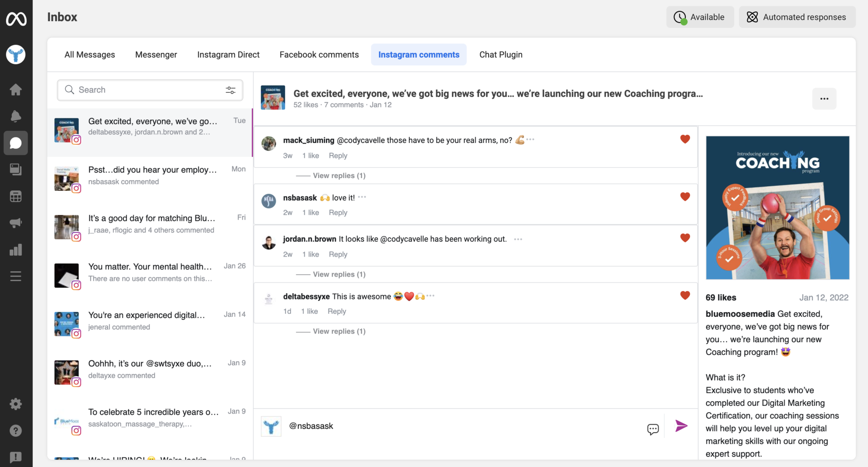Image resolution: width=868 pixels, height=467 pixels.
Task: Open Settings gear in sidebar
Action: click(16, 404)
